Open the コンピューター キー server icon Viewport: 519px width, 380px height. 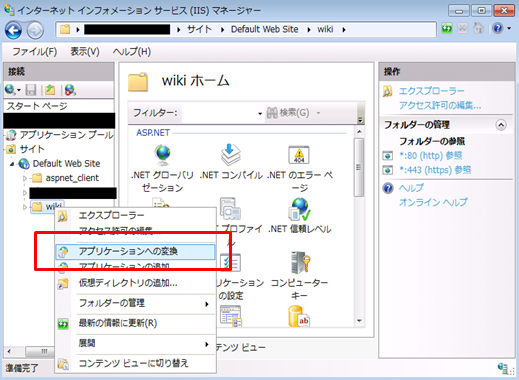(x=300, y=262)
